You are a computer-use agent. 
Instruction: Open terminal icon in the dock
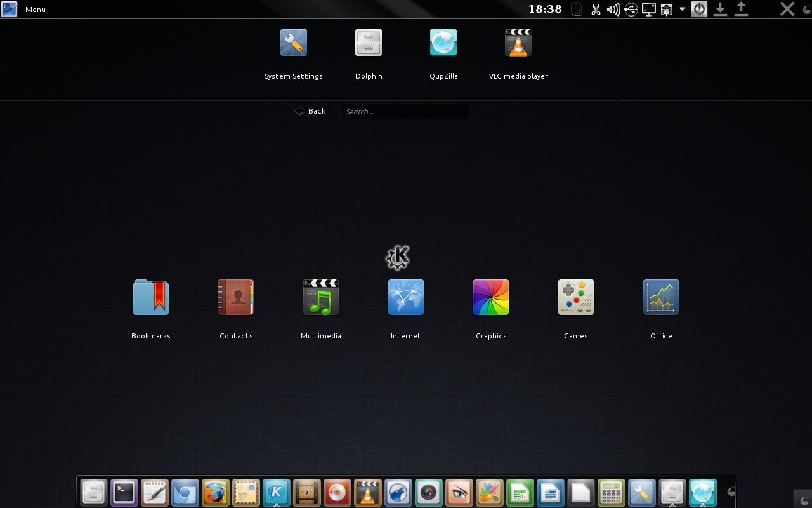click(x=124, y=492)
